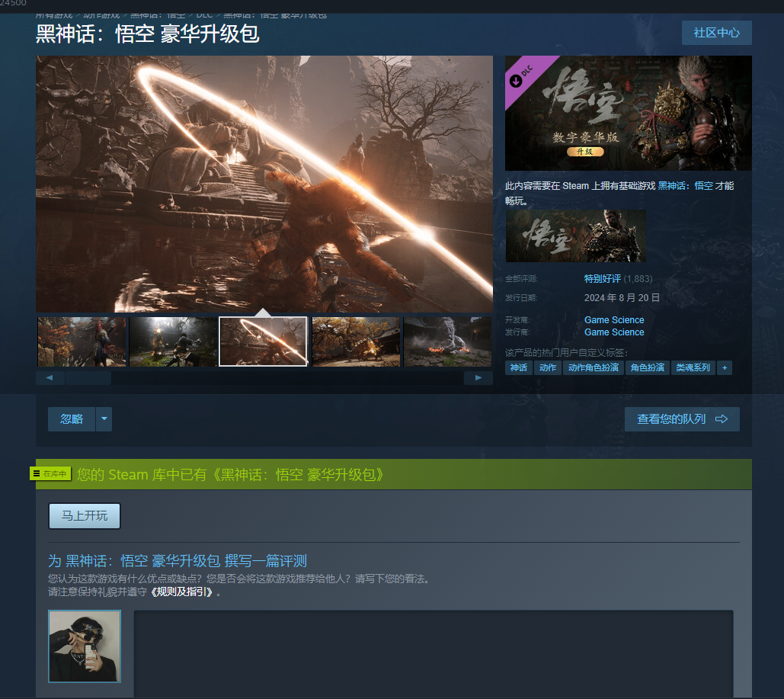784x699 pixels.
Task: Click the base game capsule image
Action: coord(575,236)
